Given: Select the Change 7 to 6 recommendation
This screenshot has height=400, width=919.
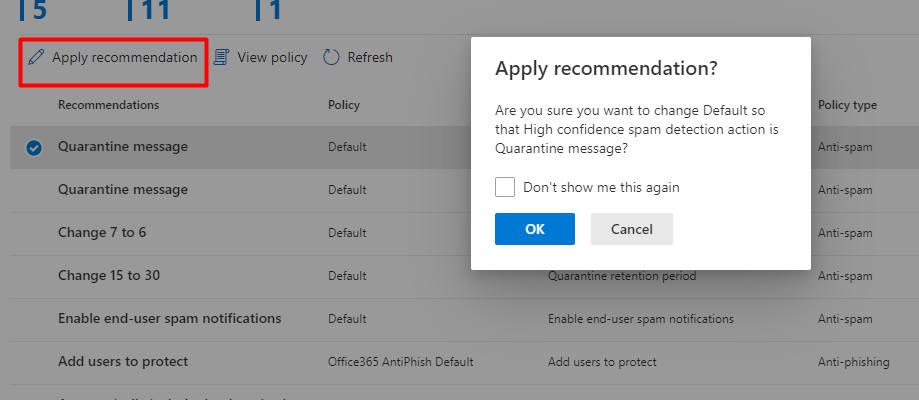Looking at the screenshot, I should (102, 232).
